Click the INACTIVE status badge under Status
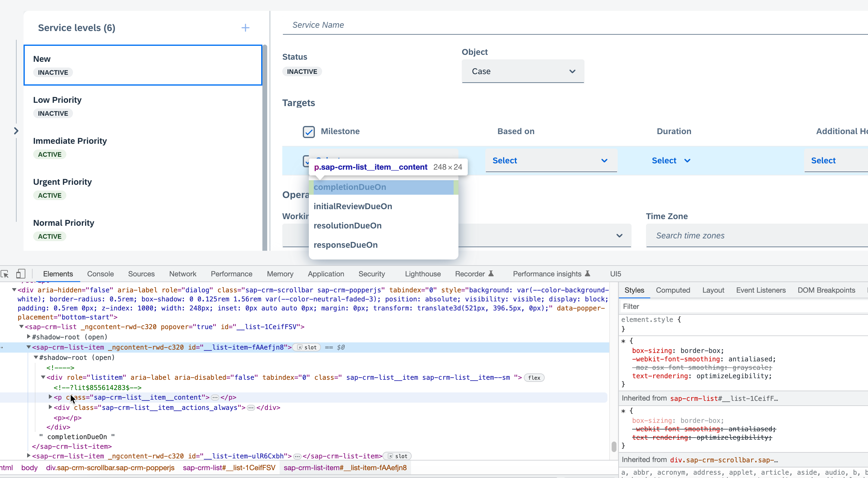868x478 pixels. click(302, 72)
